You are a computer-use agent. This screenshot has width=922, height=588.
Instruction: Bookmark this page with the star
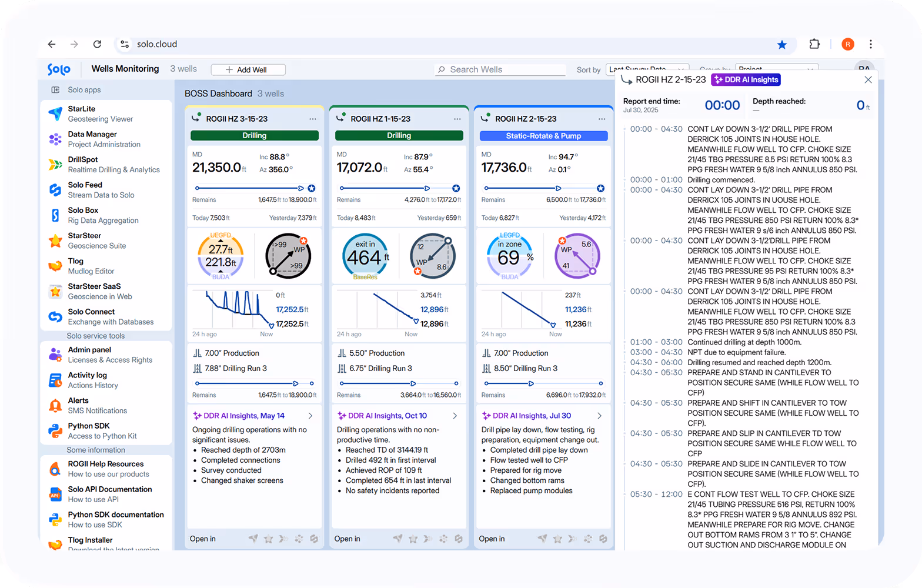[x=781, y=45]
